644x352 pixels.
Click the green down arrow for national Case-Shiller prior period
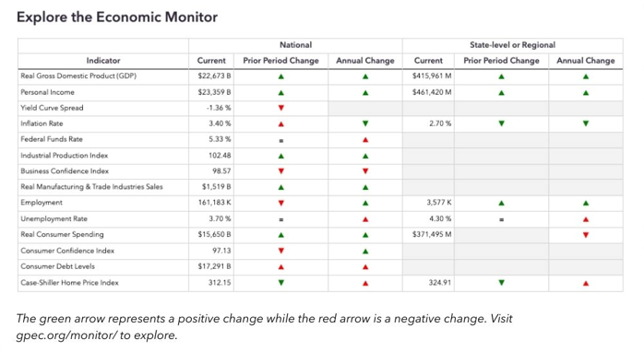(280, 283)
